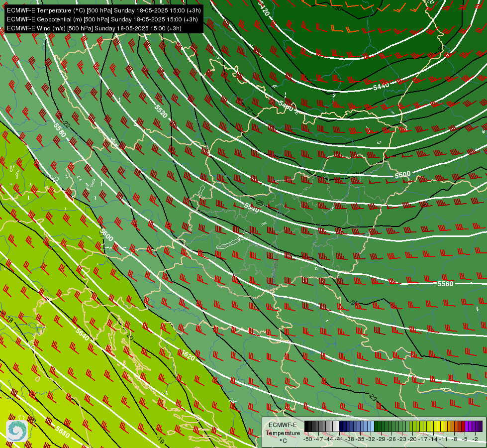Screen dimensions: 487x448
Task: Click the 5420 geopotential contour label
Action: pyautogui.click(x=263, y=8)
